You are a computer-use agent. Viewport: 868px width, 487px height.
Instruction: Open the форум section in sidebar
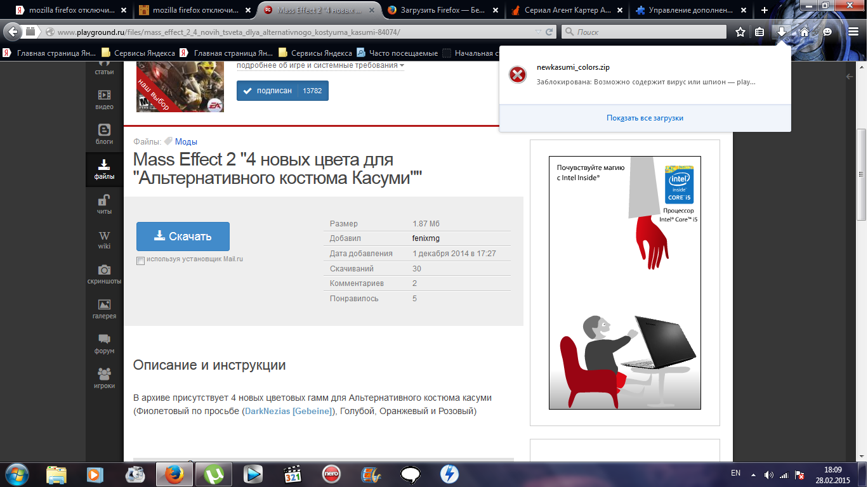point(104,344)
